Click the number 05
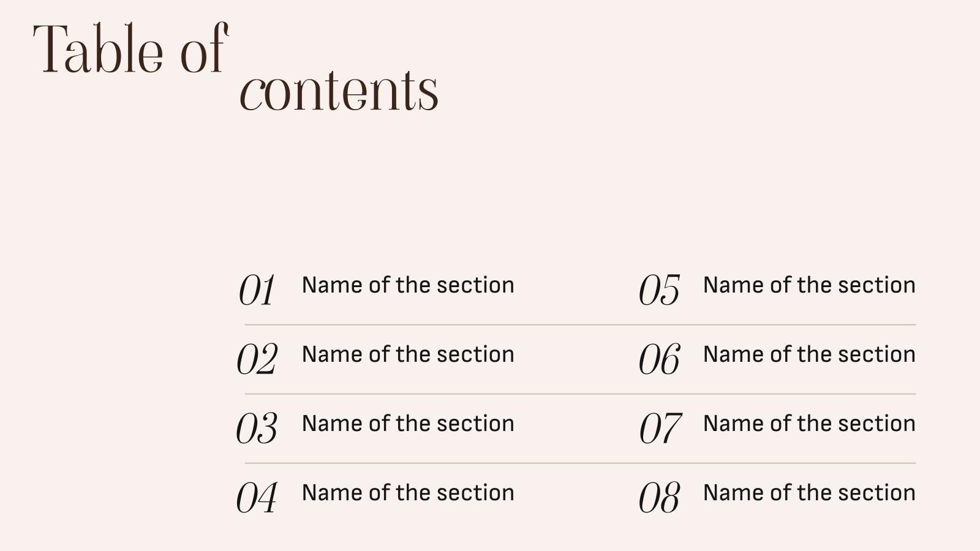 [x=659, y=290]
